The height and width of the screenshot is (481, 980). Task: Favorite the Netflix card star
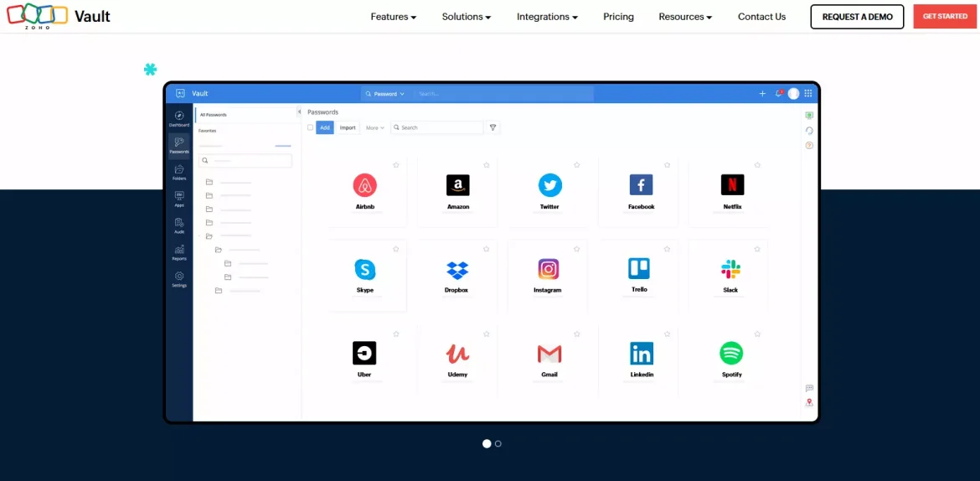[x=757, y=165]
